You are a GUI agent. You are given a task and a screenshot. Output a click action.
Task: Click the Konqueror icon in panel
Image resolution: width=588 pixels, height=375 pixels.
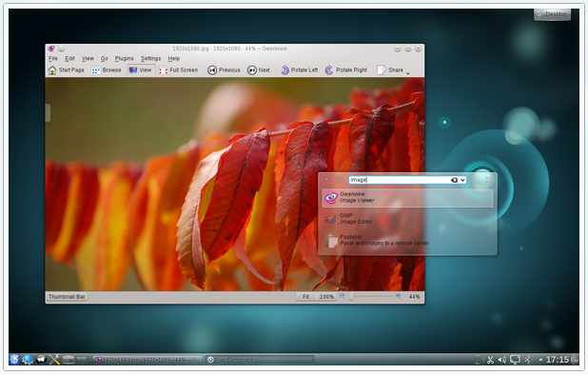41,359
